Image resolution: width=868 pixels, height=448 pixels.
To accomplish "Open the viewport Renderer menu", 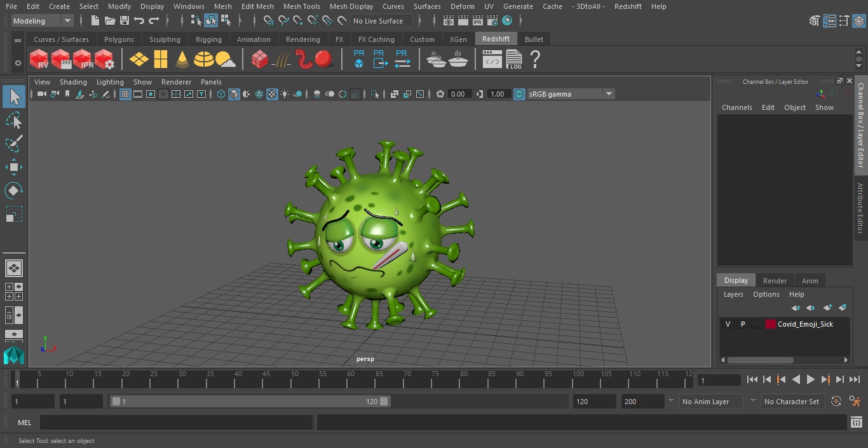I will [x=176, y=82].
